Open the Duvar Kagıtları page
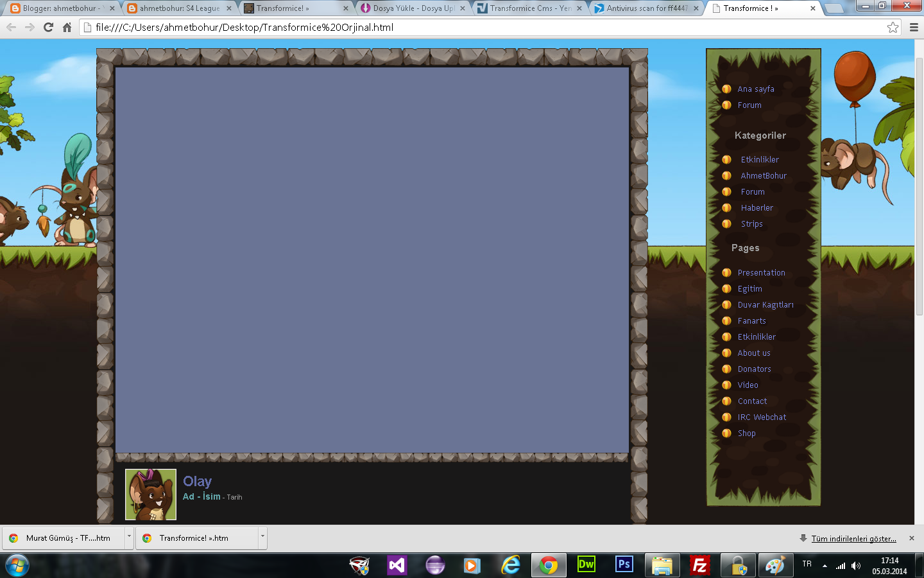The height and width of the screenshot is (578, 924). tap(766, 305)
